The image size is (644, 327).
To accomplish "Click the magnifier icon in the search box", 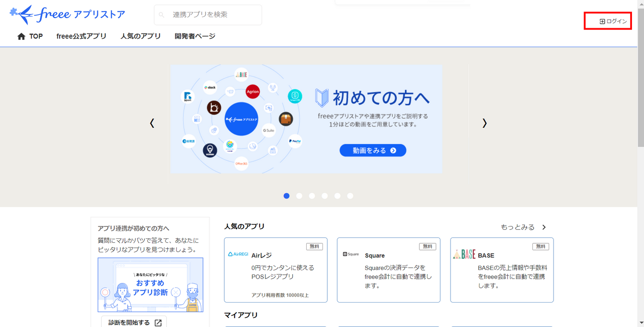I will pyautogui.click(x=162, y=15).
